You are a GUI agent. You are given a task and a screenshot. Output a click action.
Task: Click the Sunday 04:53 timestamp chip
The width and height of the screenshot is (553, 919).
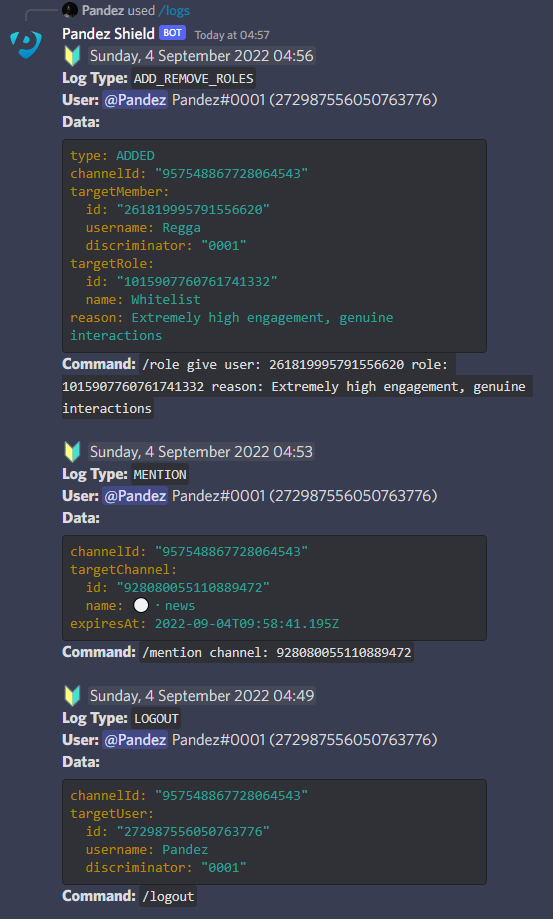coord(202,452)
